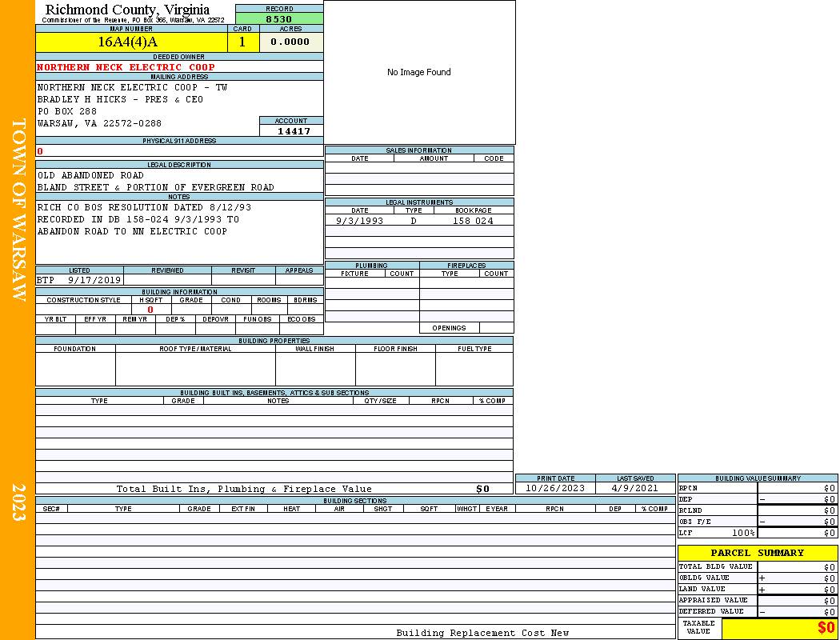
Task: Click legal instrument date 9/3/1993
Action: click(359, 221)
